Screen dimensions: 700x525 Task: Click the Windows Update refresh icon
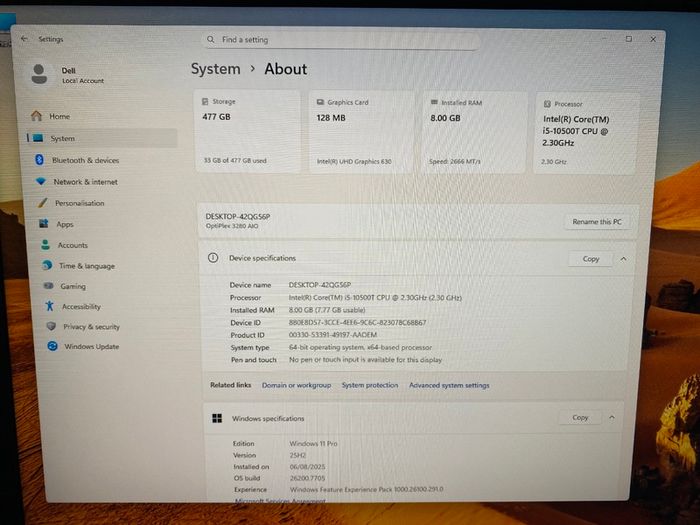pyautogui.click(x=52, y=346)
